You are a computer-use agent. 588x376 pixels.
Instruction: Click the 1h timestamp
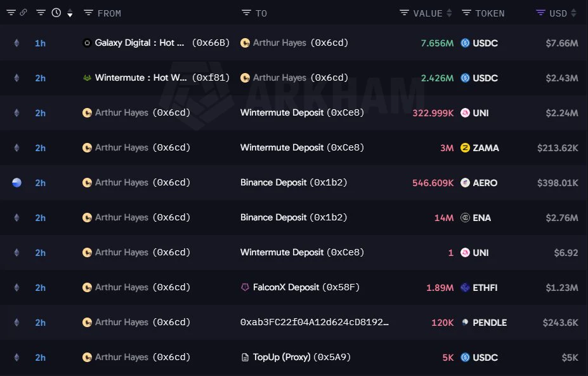40,43
